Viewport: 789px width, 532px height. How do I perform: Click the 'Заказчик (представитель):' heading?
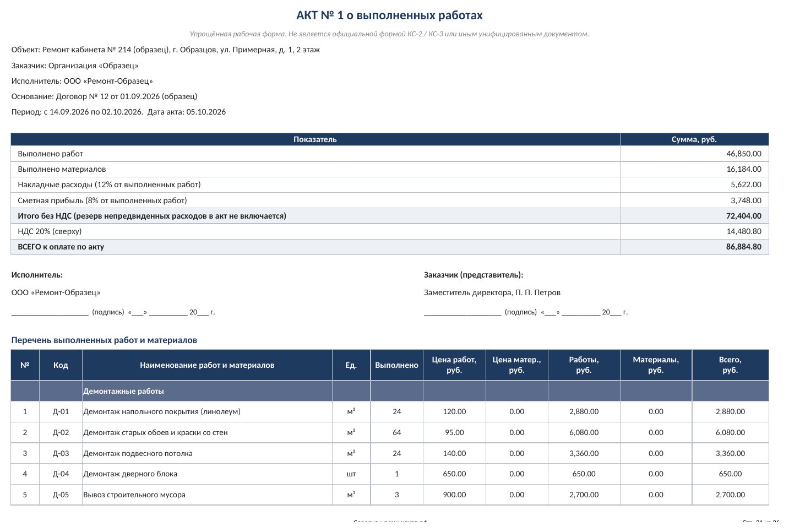474,275
